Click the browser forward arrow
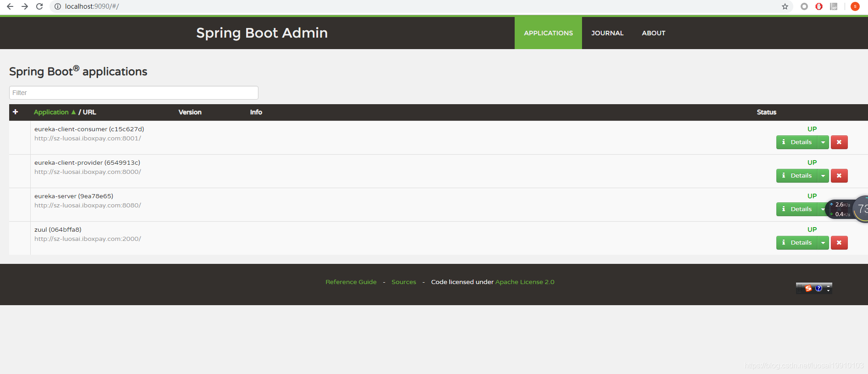The height and width of the screenshot is (374, 868). coord(25,6)
